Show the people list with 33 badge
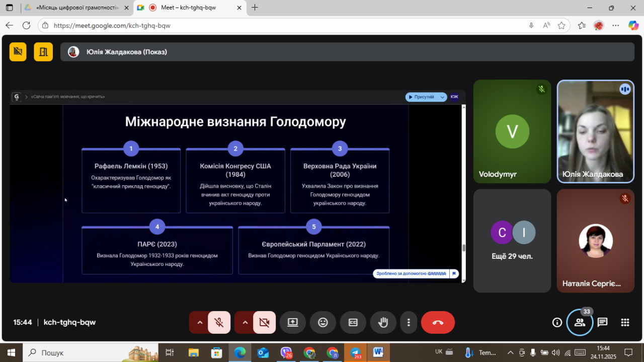644x362 pixels. [x=580, y=323]
